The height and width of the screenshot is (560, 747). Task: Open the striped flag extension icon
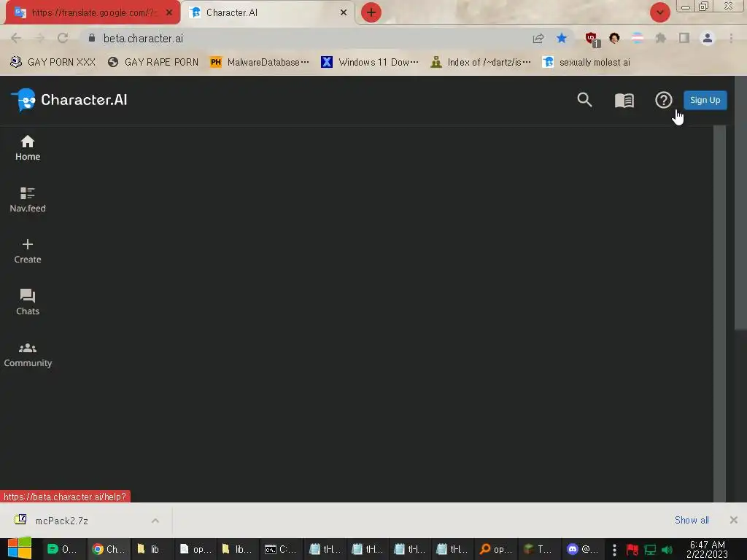638,38
